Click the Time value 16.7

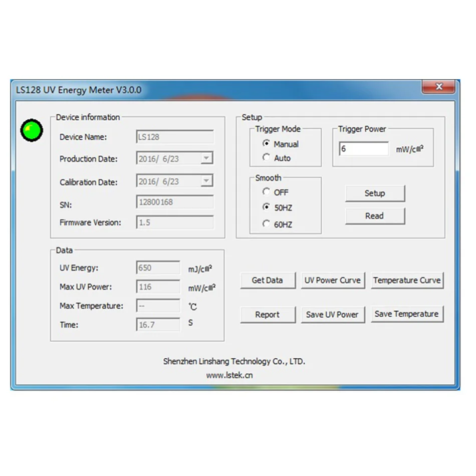pos(158,325)
